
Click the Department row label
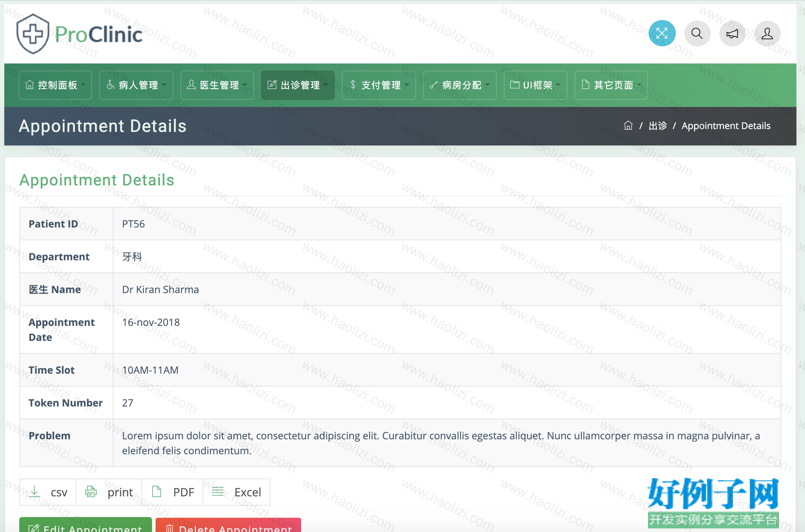(59, 257)
